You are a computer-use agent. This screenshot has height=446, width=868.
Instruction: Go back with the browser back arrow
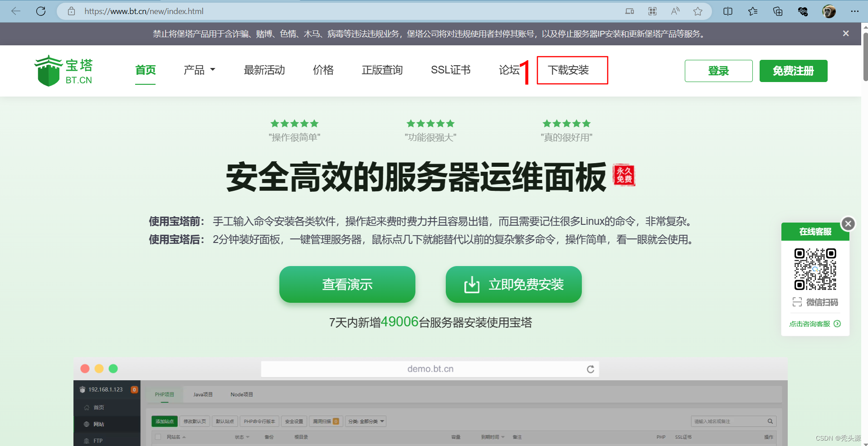(16, 11)
